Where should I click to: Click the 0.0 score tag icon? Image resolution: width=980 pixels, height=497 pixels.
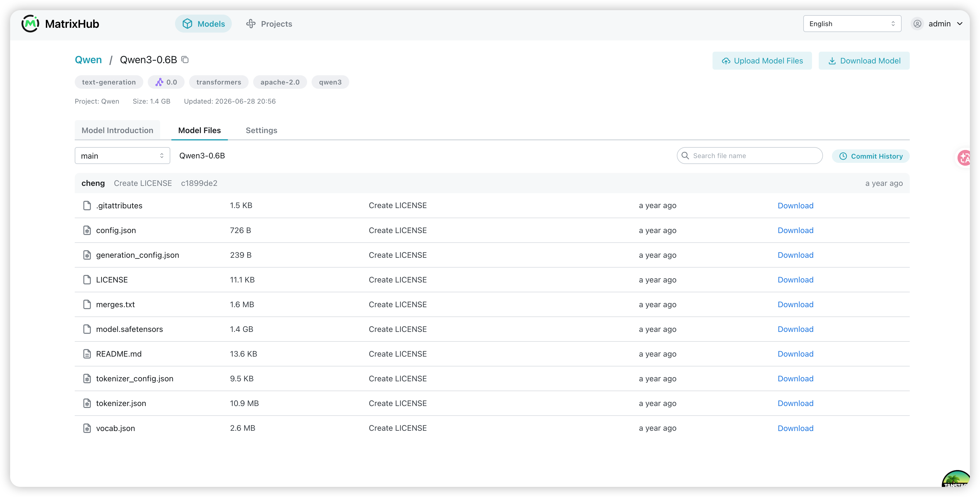coord(159,82)
